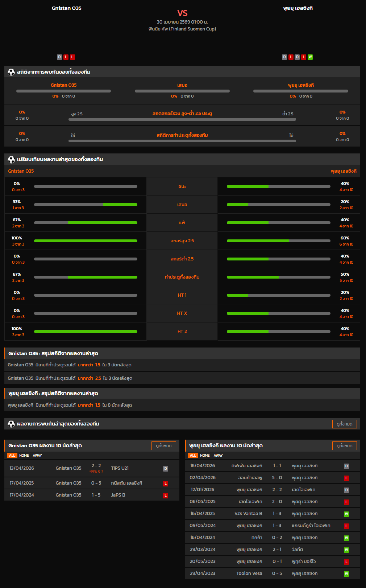Screen dimensions: 366x588
Task: View all พยยุ เฮลซิงกิ last 10 matches
Action: (x=344, y=446)
